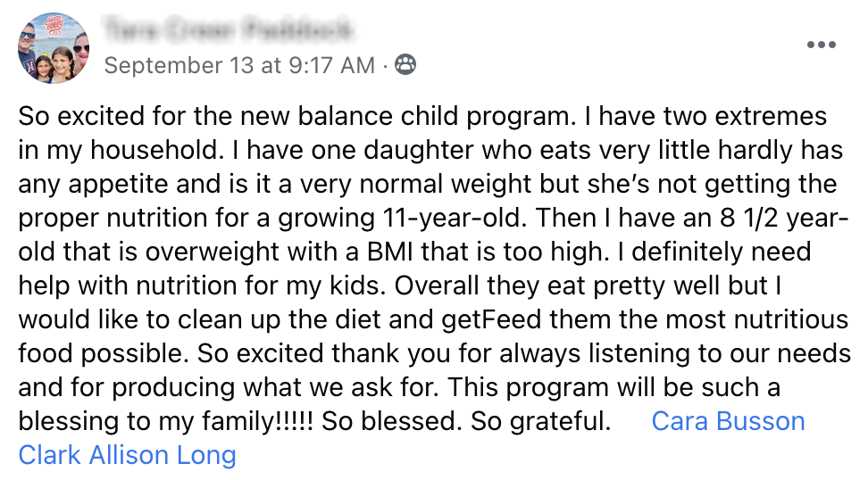The height and width of the screenshot is (480, 868).
Task: Open the author's family profile picture
Action: pyautogui.click(x=54, y=49)
